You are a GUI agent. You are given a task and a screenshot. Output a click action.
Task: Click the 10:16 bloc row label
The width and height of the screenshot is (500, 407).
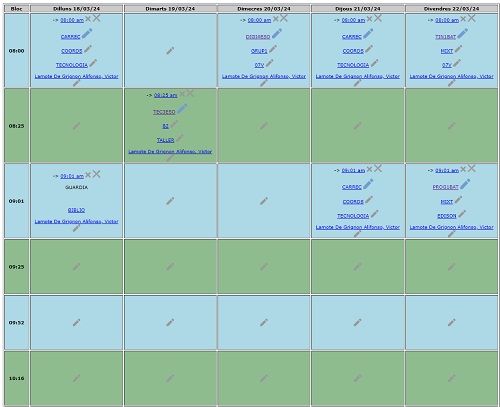[x=16, y=378]
